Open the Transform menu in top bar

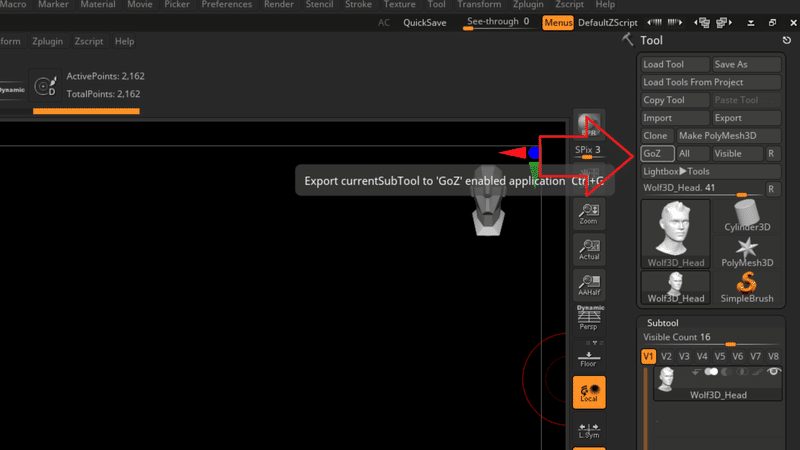[x=479, y=5]
